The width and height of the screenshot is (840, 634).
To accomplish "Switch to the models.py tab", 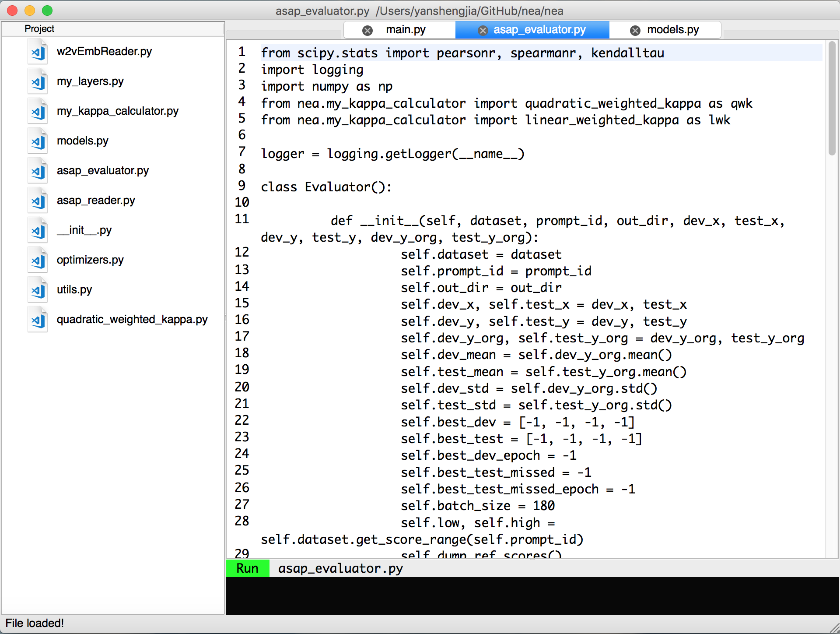I will [672, 30].
